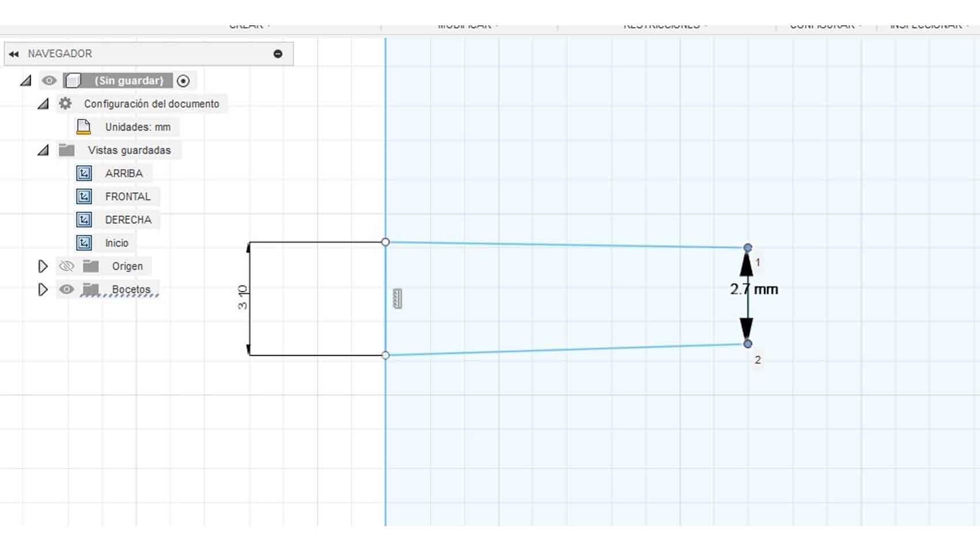Collapse Configuración del documento node
980x540 pixels.
tap(43, 104)
